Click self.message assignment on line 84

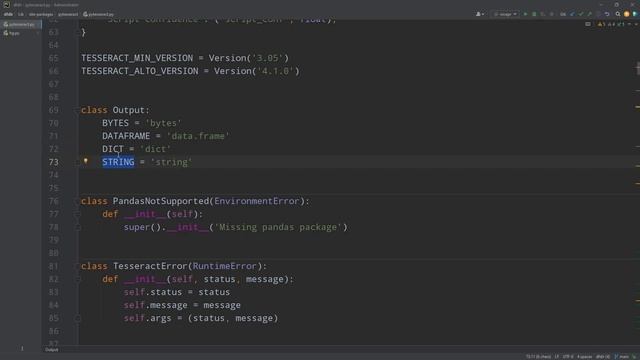click(182, 305)
